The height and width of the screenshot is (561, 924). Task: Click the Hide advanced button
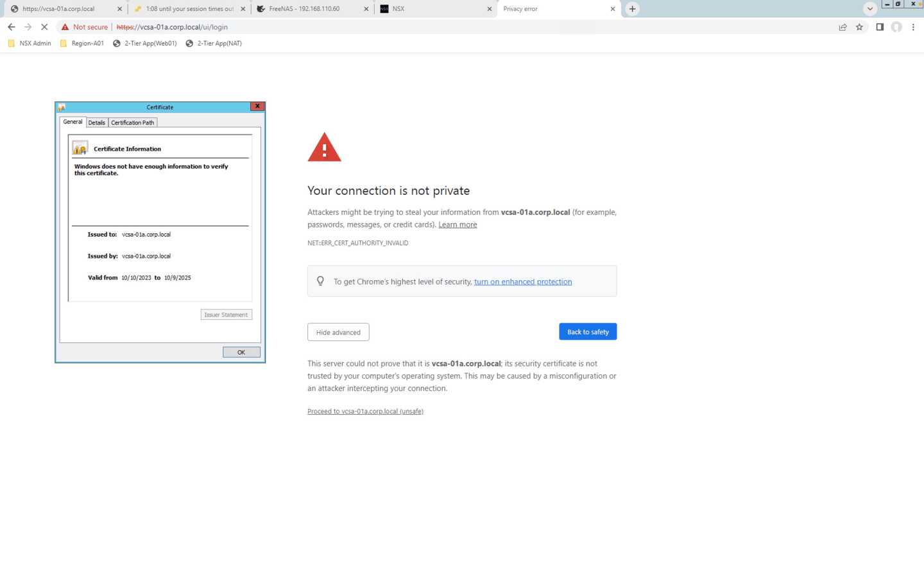point(338,332)
